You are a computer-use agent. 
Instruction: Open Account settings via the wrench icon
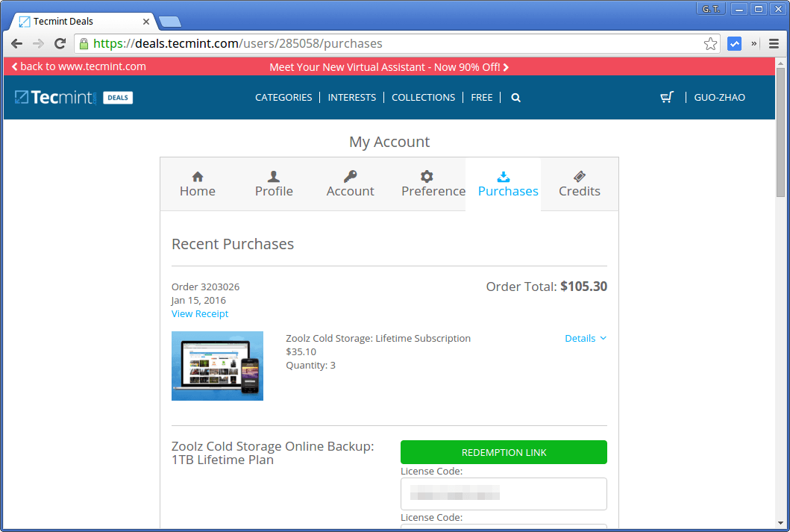coord(350,177)
